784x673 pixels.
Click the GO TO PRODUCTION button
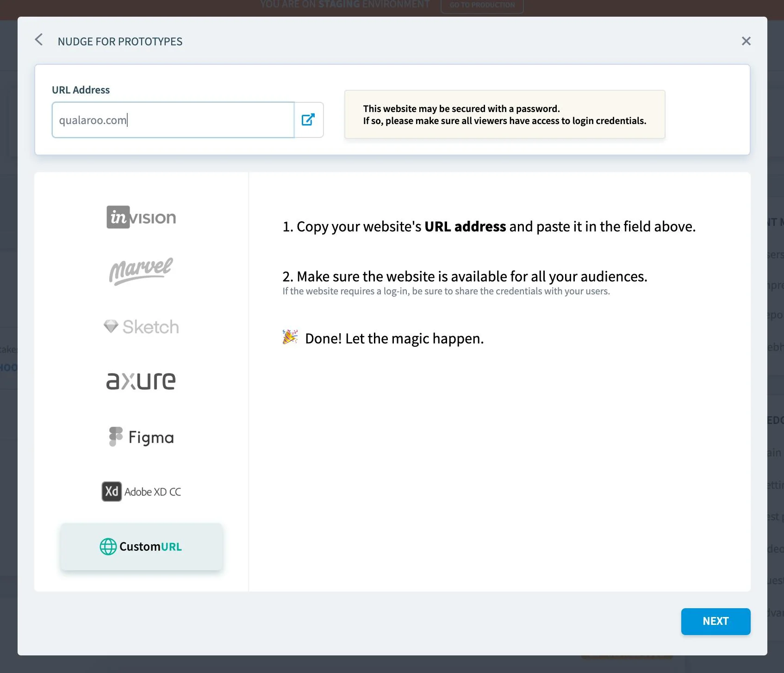(x=482, y=5)
